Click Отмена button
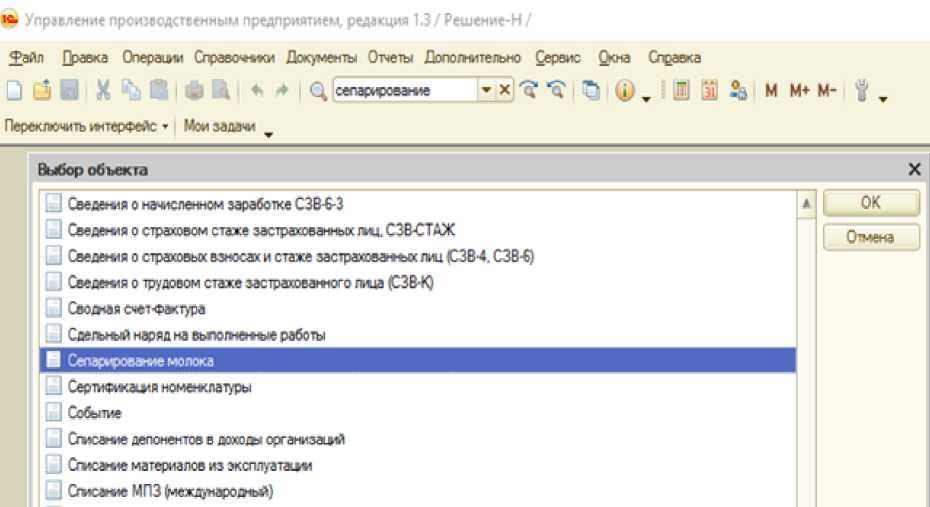 coord(871,237)
